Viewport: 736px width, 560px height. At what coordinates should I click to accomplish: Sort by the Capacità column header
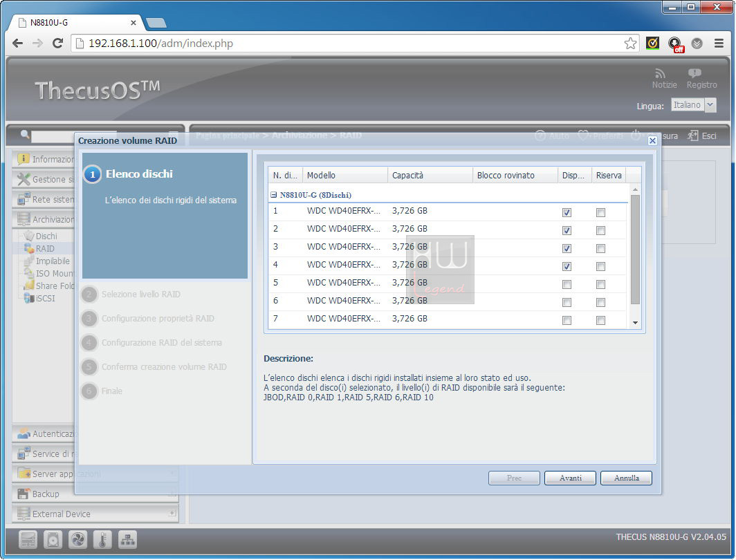[430, 175]
